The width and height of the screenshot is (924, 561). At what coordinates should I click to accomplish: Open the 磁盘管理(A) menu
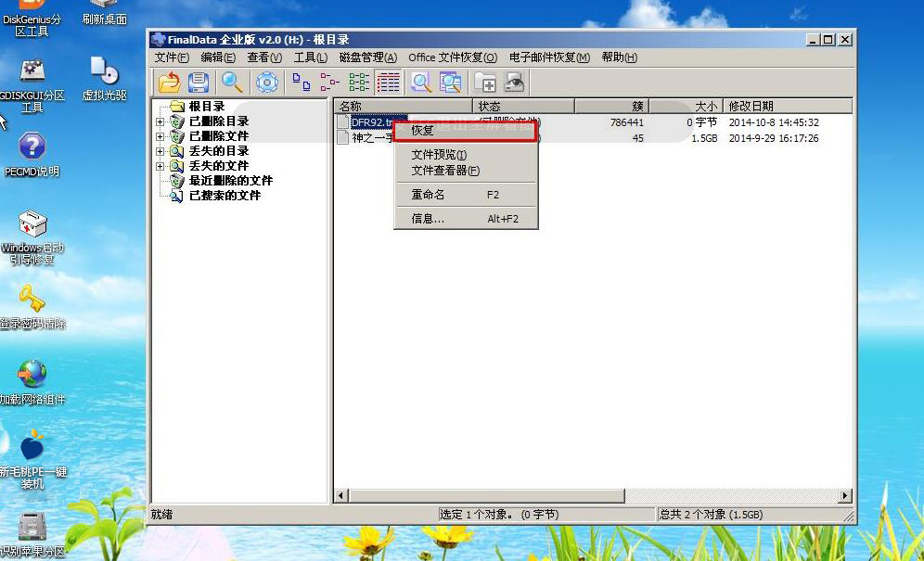tap(367, 57)
